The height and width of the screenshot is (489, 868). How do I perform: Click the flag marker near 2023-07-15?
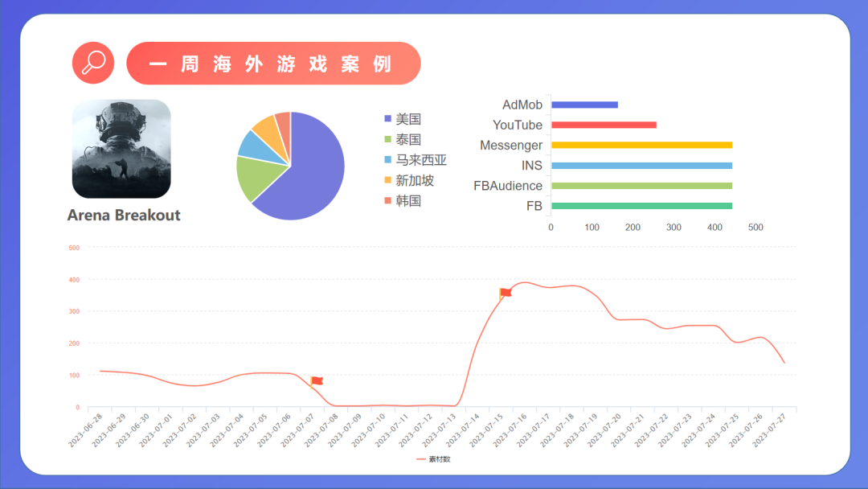coord(504,294)
